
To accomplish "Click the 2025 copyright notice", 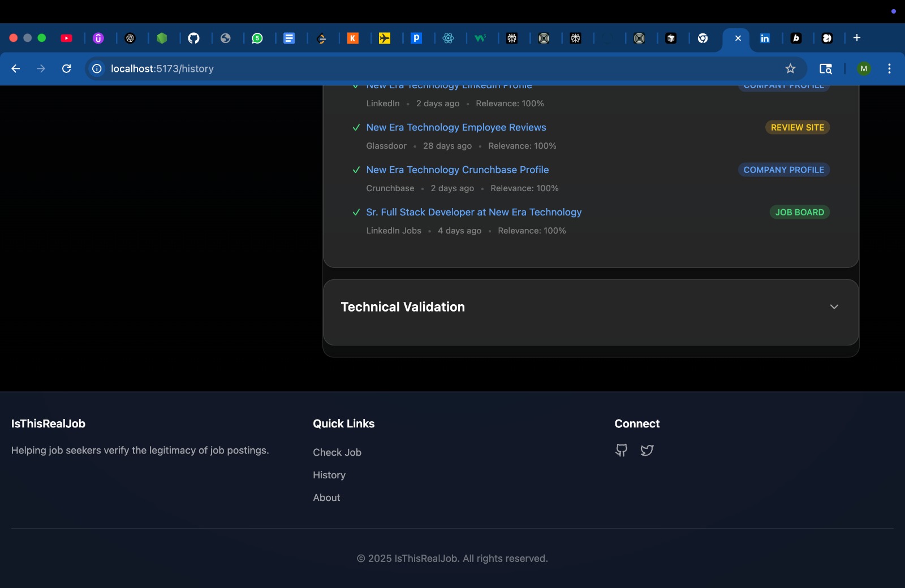I will tap(453, 559).
